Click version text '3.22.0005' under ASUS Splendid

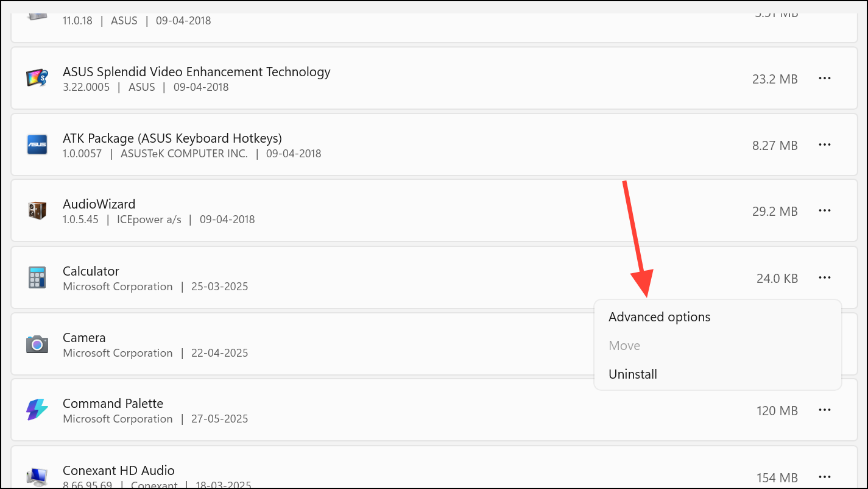coord(86,87)
